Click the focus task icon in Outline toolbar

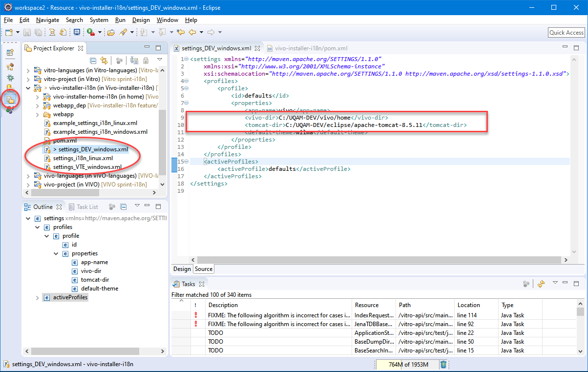(x=112, y=207)
